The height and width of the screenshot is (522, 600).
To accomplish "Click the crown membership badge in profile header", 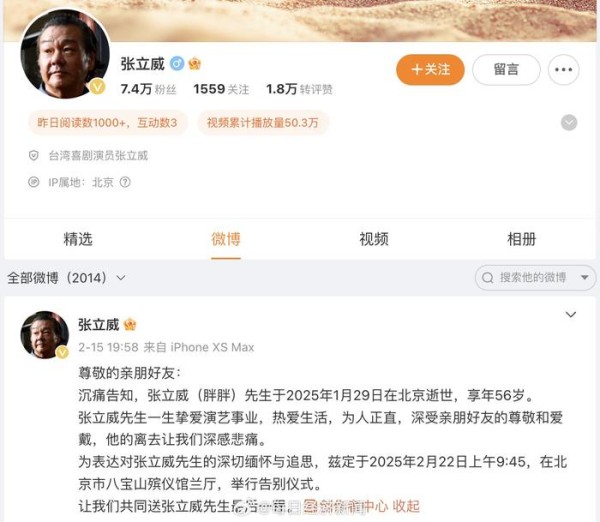I will click(x=195, y=64).
